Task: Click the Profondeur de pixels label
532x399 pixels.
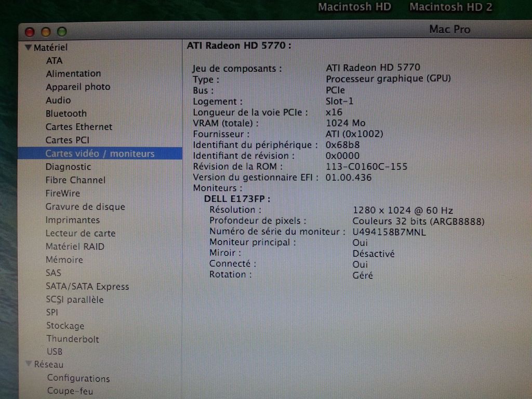Action: (x=258, y=220)
